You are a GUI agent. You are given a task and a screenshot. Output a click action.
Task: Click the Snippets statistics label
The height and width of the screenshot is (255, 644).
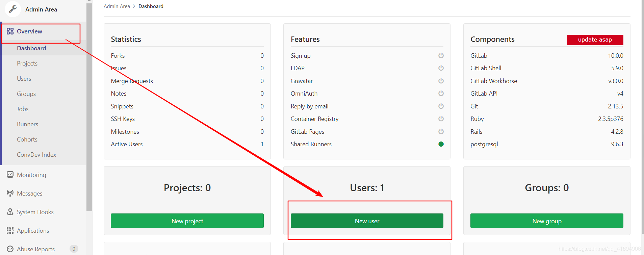[122, 106]
